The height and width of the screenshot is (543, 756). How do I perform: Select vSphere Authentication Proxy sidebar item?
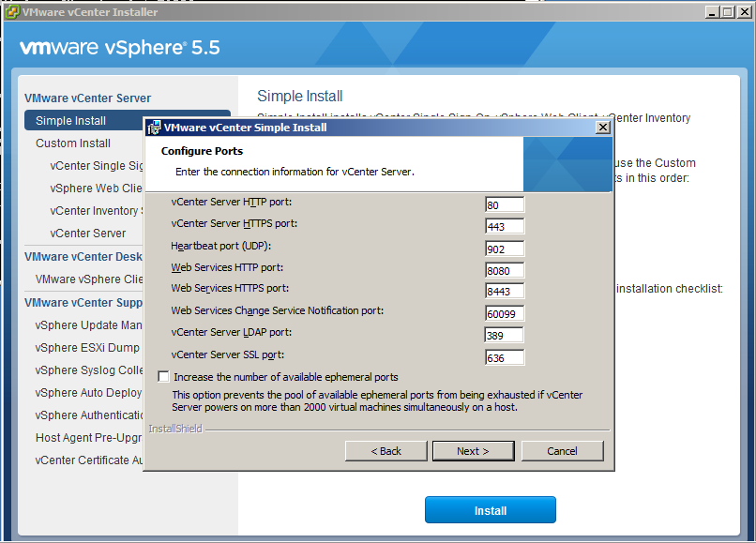(89, 415)
